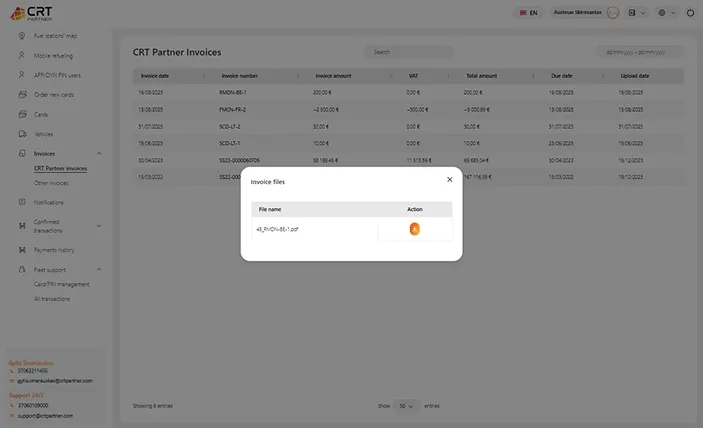This screenshot has width=703, height=431.
Task: Open Other invoices submenu link
Action: pos(52,183)
